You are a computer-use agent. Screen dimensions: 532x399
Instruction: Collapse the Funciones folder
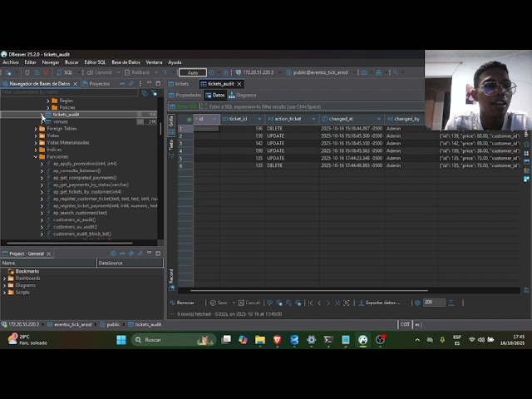pos(36,157)
